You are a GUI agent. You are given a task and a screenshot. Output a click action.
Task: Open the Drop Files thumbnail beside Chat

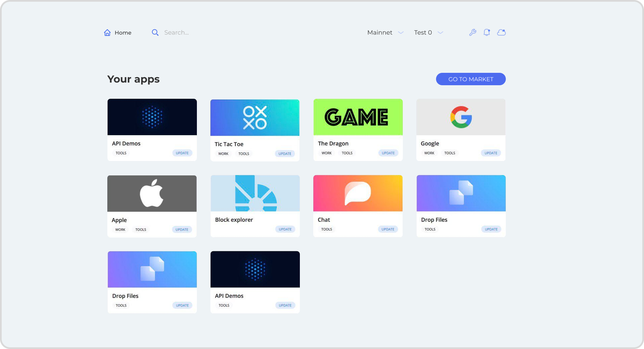point(461,193)
